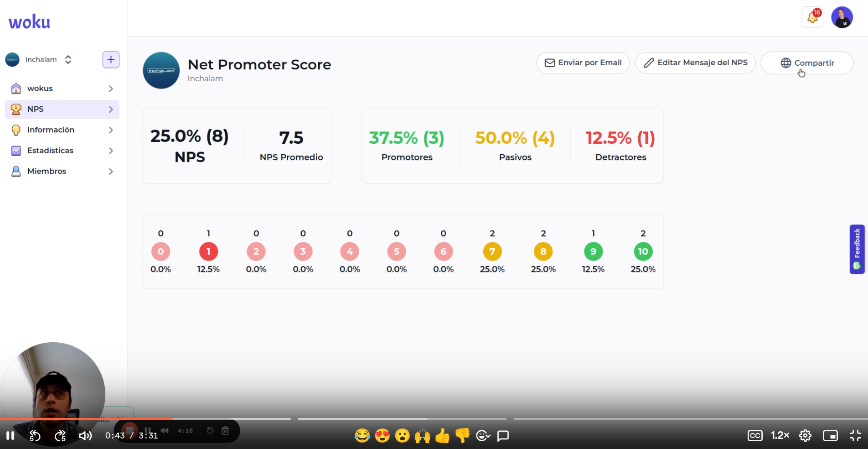Open the 1.2x playback speed selector
Image resolution: width=868 pixels, height=449 pixels.
(x=779, y=436)
